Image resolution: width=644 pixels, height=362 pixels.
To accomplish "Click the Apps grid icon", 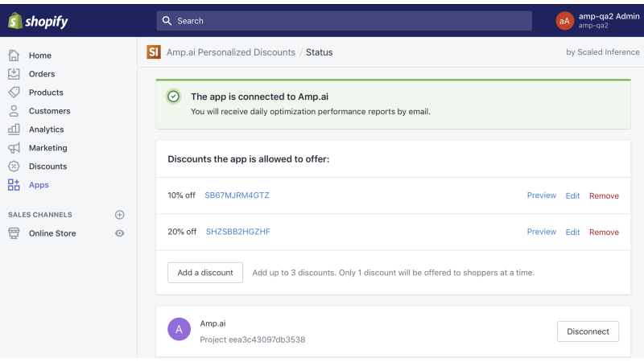I will tap(14, 185).
